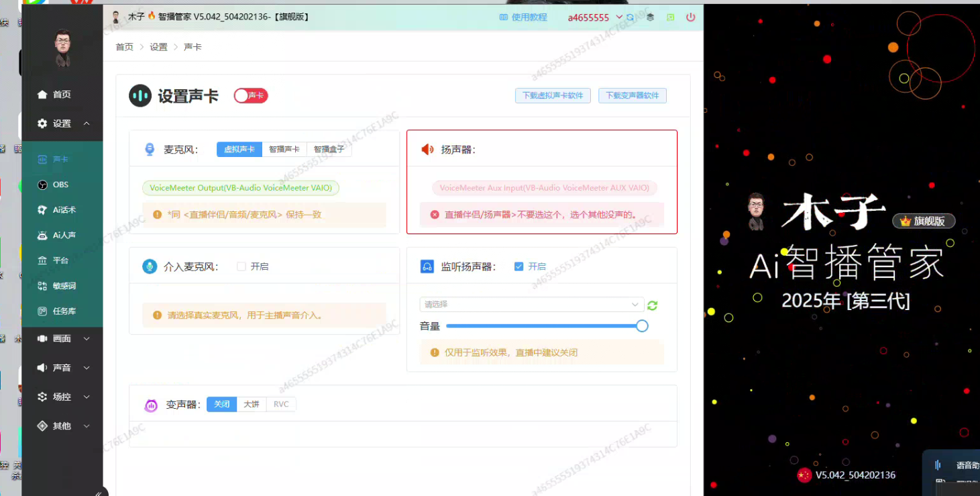Select the 变声器 关闭 option
The width and height of the screenshot is (980, 496).
click(x=222, y=404)
